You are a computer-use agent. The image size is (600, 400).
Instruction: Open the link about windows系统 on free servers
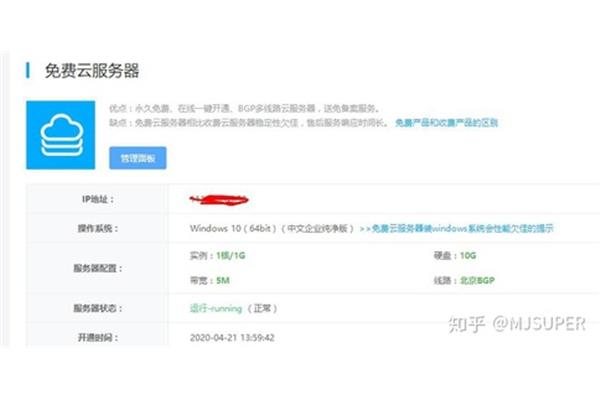[x=457, y=229]
